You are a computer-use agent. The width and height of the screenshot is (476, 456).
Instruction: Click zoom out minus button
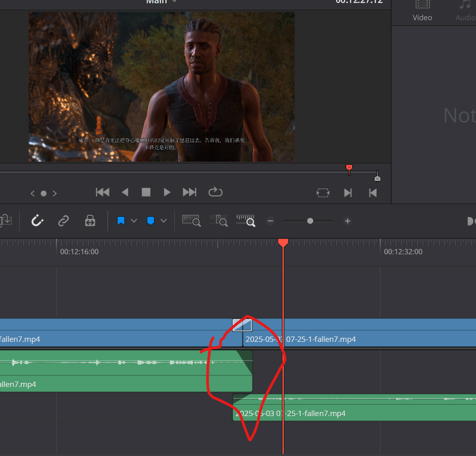[270, 221]
